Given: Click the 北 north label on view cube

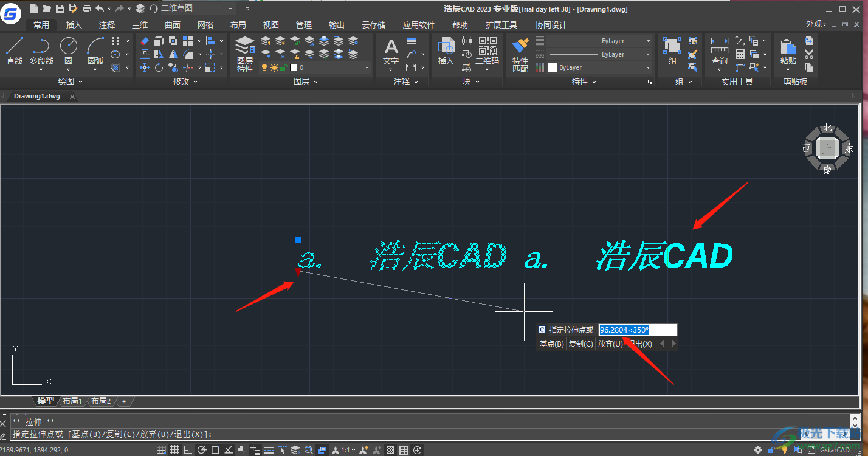Looking at the screenshot, I should pos(827,128).
